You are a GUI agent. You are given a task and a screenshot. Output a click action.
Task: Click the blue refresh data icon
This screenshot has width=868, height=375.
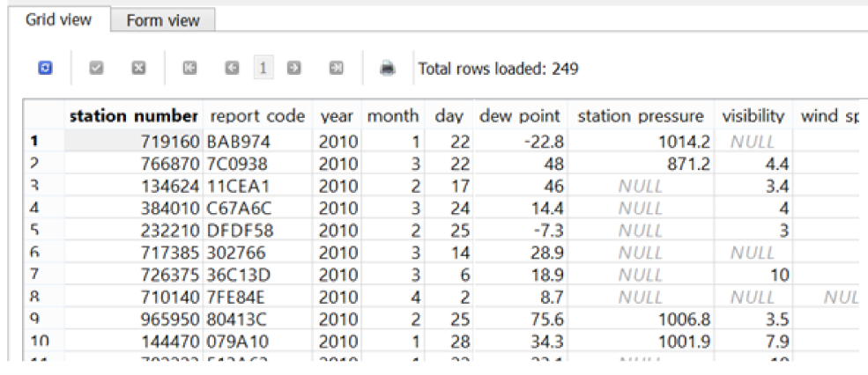pyautogui.click(x=46, y=68)
